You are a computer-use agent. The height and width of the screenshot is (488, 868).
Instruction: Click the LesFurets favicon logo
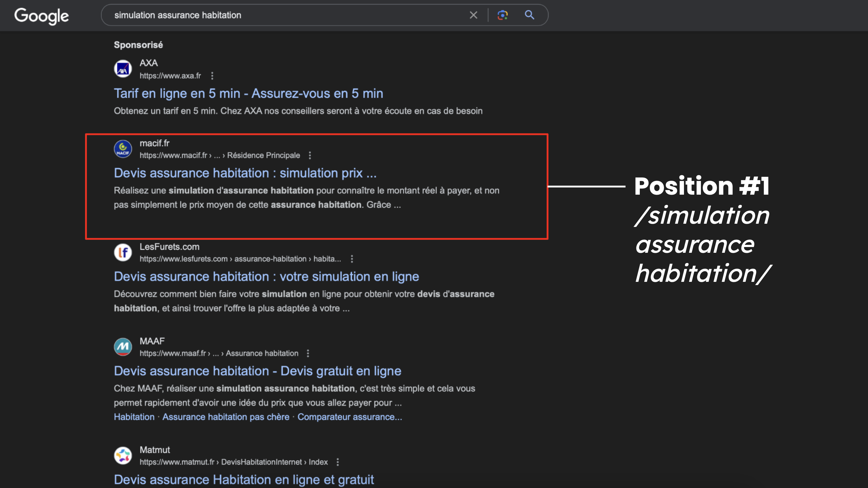pos(123,252)
